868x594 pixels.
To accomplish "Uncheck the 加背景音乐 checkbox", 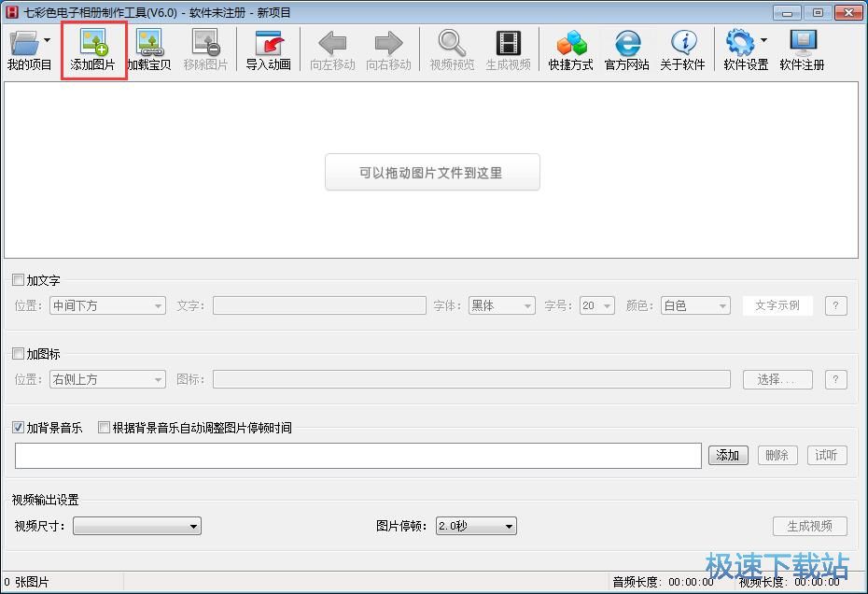I will point(19,428).
